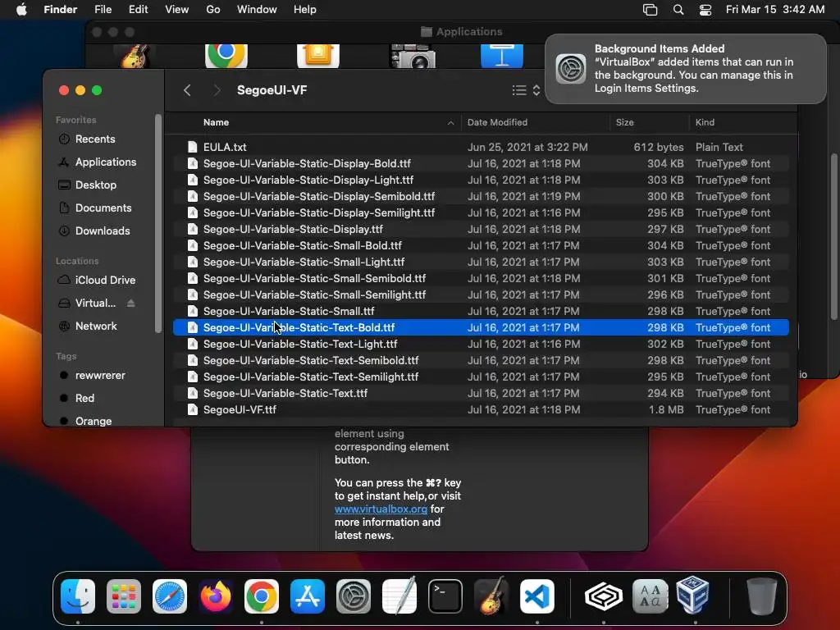This screenshot has width=840, height=630.
Task: Select Segoe-UI-Variable-Static-Text-Semilight.ttf
Action: click(481, 377)
